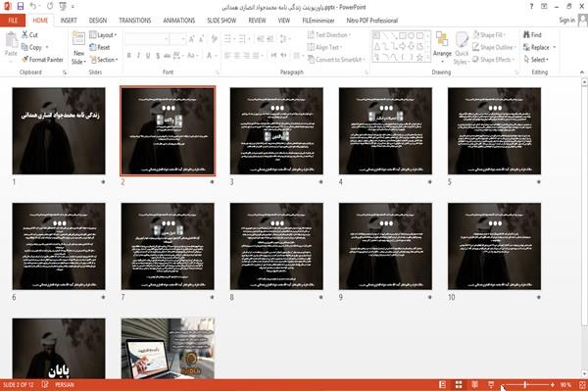Switch to the INSERT tab
Image resolution: width=588 pixels, height=391 pixels.
pyautogui.click(x=69, y=21)
